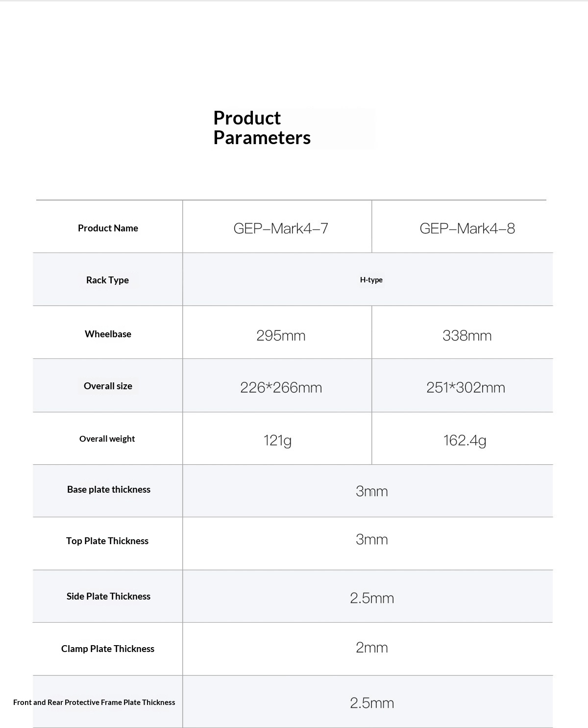Click the 226*266mm size value
The width and height of the screenshot is (588, 728).
click(281, 388)
